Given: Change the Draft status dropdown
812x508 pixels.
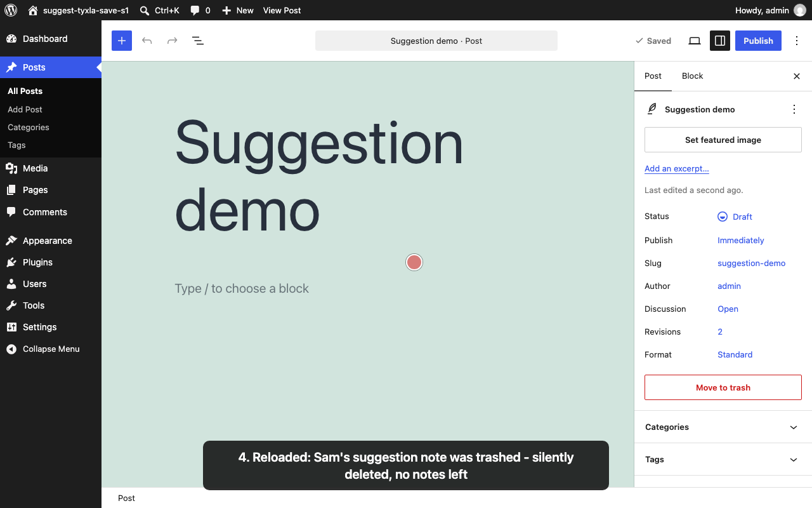Looking at the screenshot, I should (x=735, y=217).
